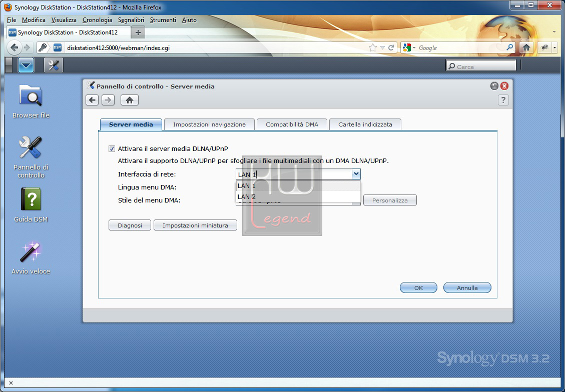
Task: Open the URL history dropdown arrow
Action: (382, 47)
